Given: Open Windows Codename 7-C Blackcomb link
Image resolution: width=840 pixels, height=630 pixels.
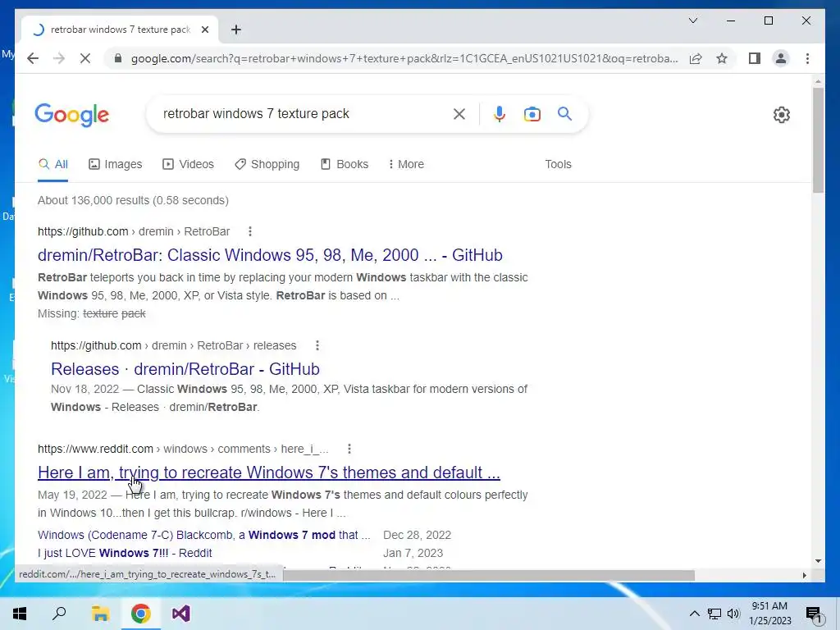Looking at the screenshot, I should click(x=203, y=535).
